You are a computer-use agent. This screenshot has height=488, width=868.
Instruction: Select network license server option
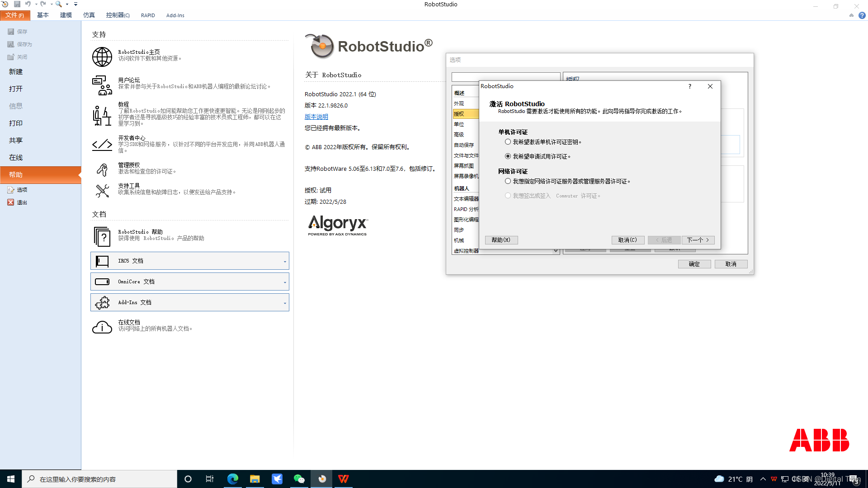pyautogui.click(x=508, y=181)
